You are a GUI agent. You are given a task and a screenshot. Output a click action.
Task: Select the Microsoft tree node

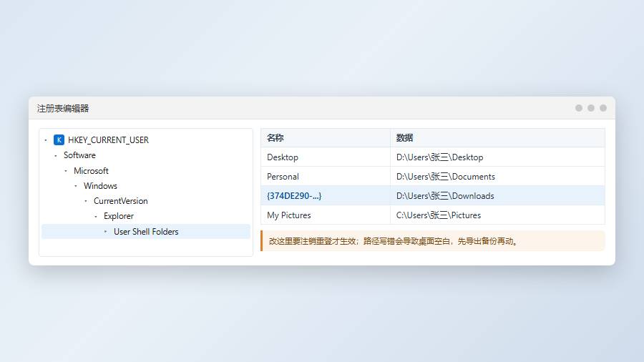pos(91,171)
